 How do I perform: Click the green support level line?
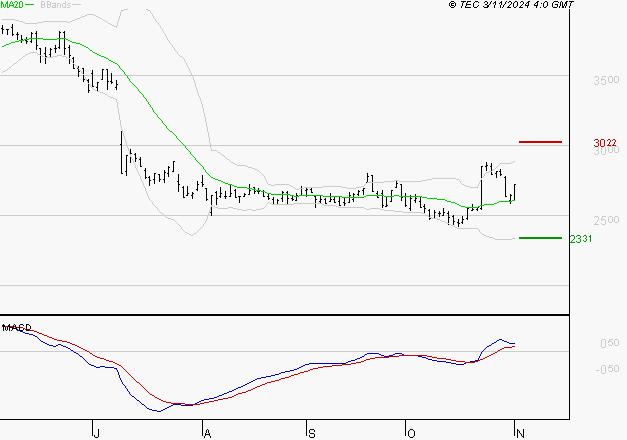pos(540,238)
